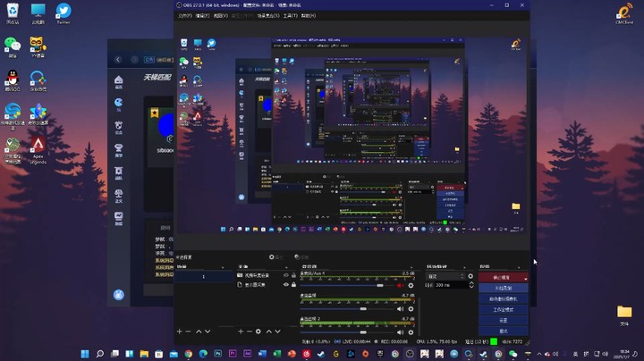Screen dimensions: 644x361
Task: Click the Desktop Audio 2 volume slider handle
Action: pyautogui.click(x=363, y=332)
